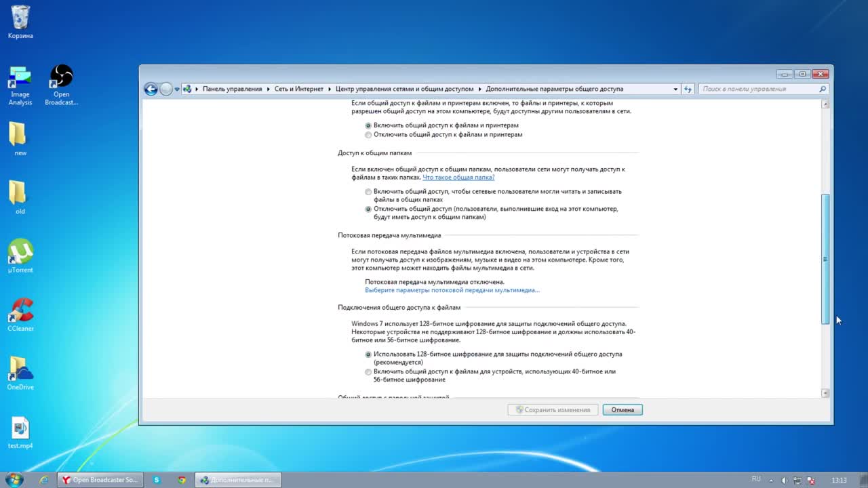Open 'Выберите параметры потоковой передачи мультимедиа' link
Viewport: 868px width, 488px height.
coord(452,290)
